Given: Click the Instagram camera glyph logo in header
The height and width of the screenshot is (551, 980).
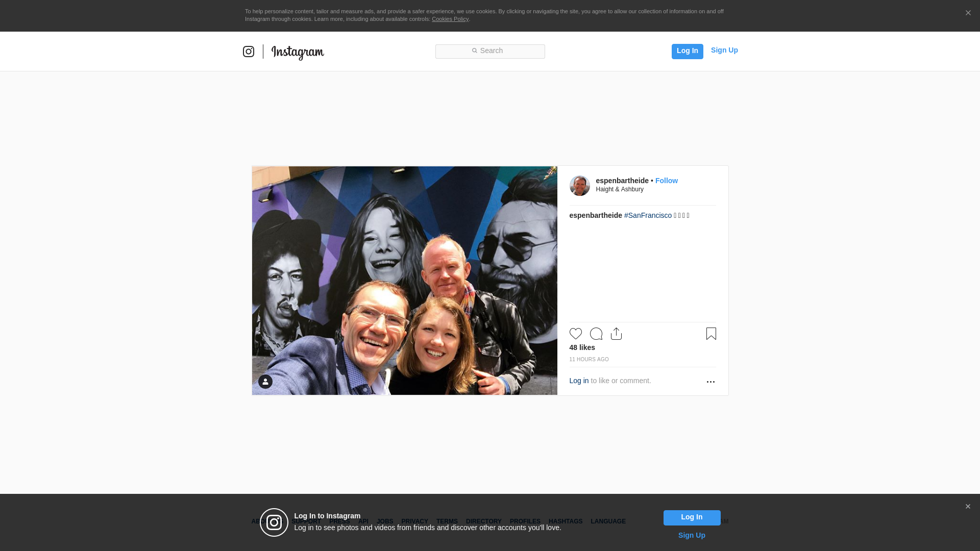Looking at the screenshot, I should (249, 52).
